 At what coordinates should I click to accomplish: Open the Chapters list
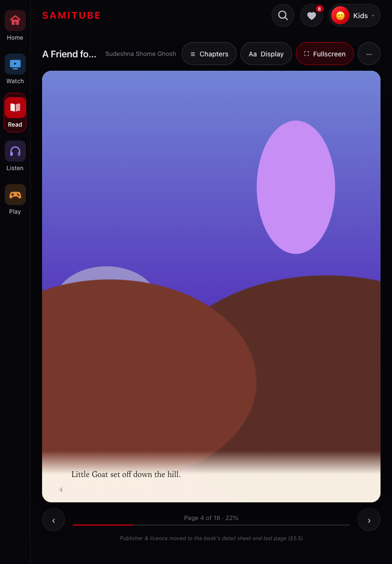[209, 54]
